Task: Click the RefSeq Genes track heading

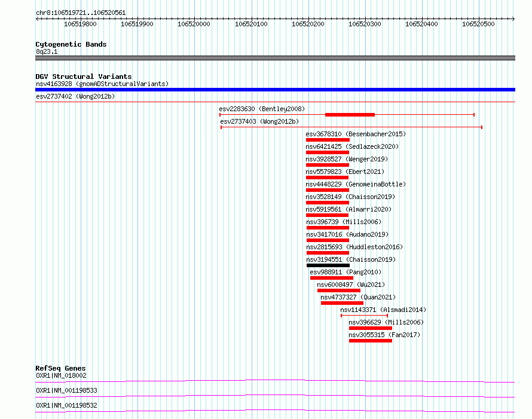Action: [x=60, y=368]
